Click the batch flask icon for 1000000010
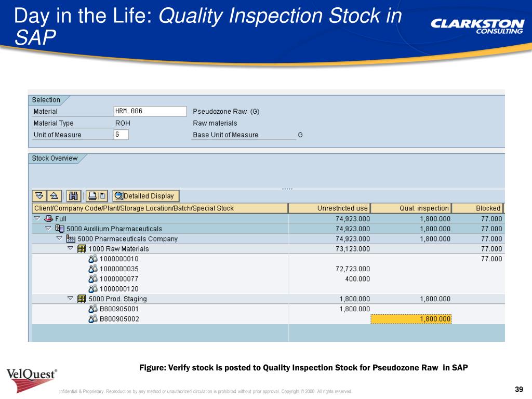This screenshot has width=532, height=399. coord(93,259)
